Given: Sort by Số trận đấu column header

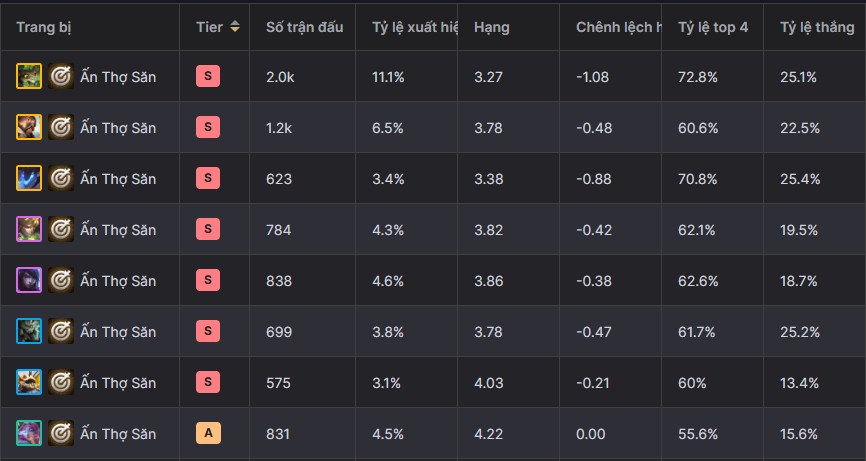Looking at the screenshot, I should (x=304, y=27).
